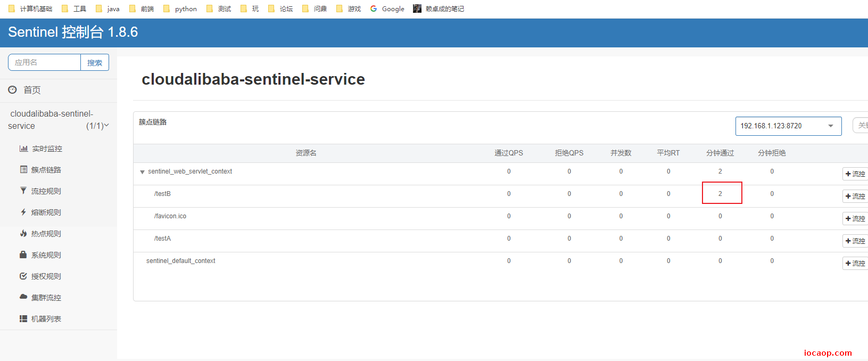Click the filter funnel icon for 流控规则

[x=23, y=191]
